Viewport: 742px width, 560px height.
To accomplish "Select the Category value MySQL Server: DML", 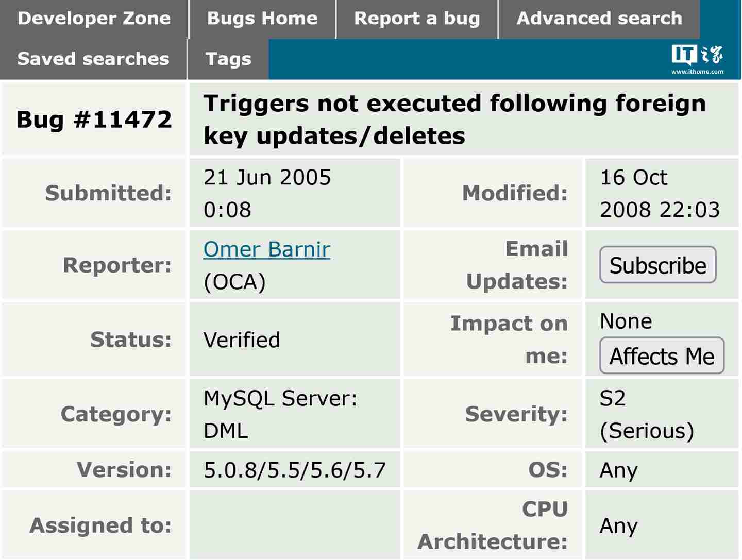I will pos(281,414).
